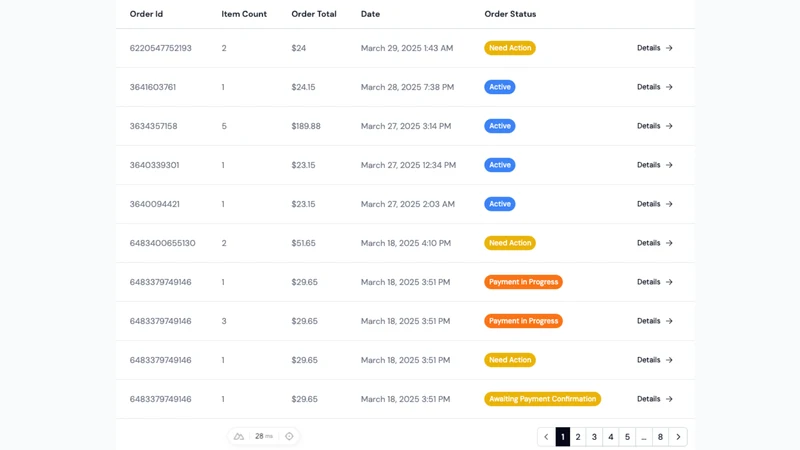Click the Active badge for order 3640339301
The width and height of the screenshot is (800, 450).
pos(499,165)
